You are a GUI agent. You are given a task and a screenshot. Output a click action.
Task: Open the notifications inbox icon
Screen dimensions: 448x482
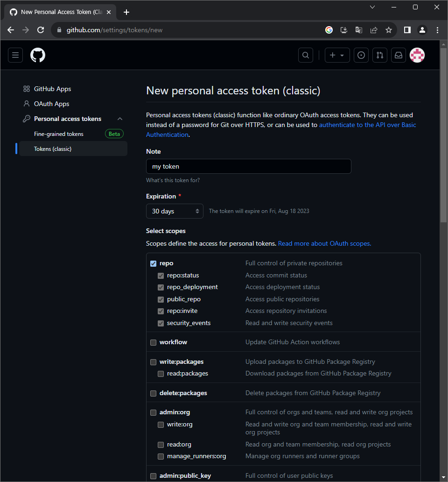(399, 55)
